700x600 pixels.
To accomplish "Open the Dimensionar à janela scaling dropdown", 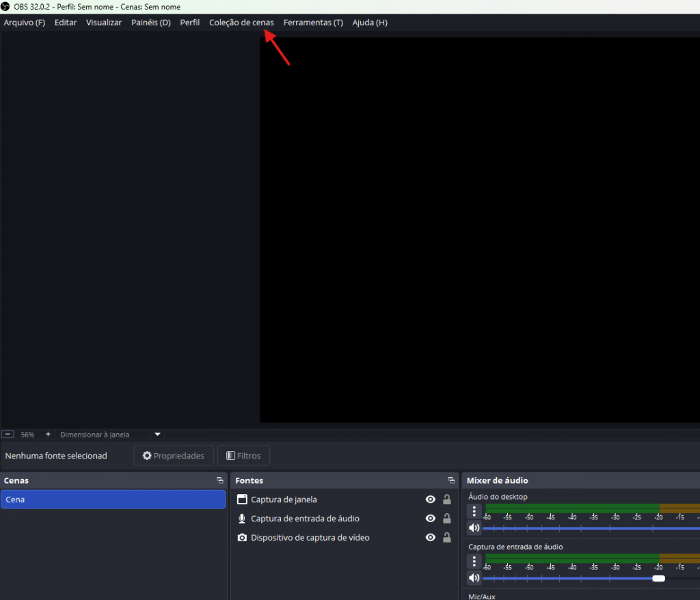I will [x=157, y=434].
